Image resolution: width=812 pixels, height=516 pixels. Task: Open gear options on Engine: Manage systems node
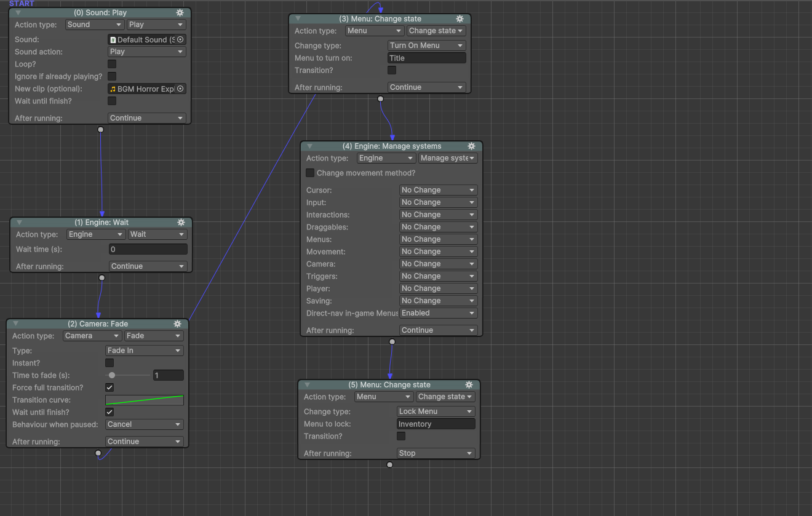click(x=471, y=146)
